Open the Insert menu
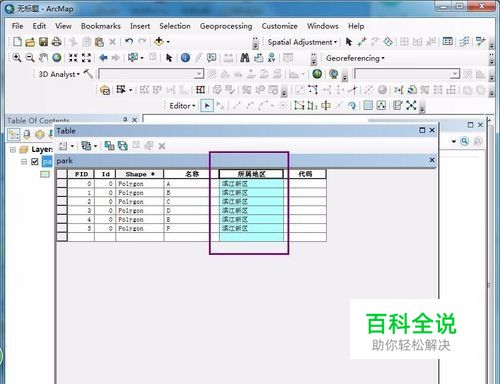 [x=140, y=26]
